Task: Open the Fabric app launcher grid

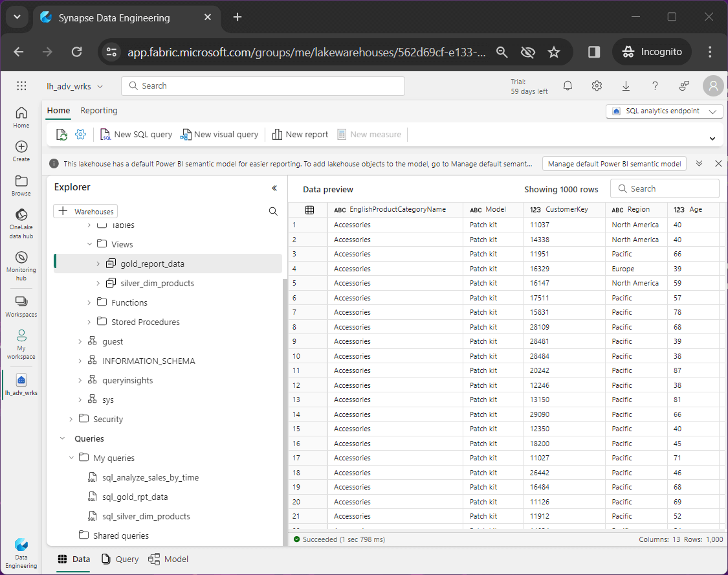Action: tap(21, 86)
